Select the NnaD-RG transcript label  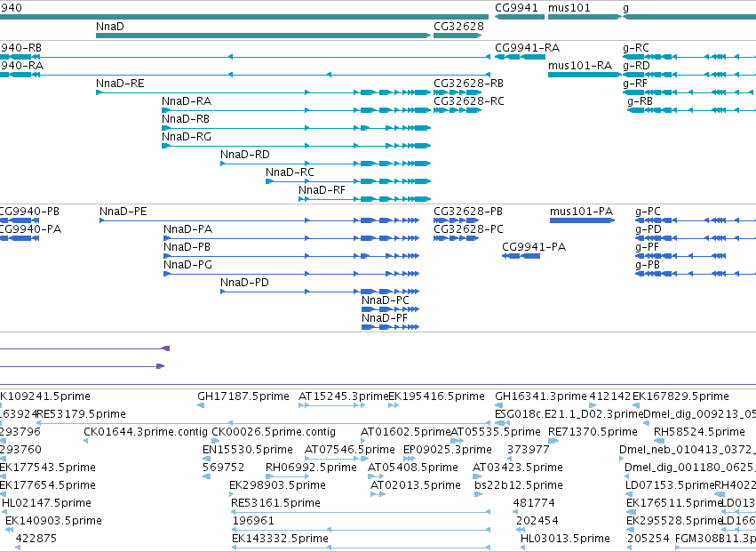click(x=187, y=137)
